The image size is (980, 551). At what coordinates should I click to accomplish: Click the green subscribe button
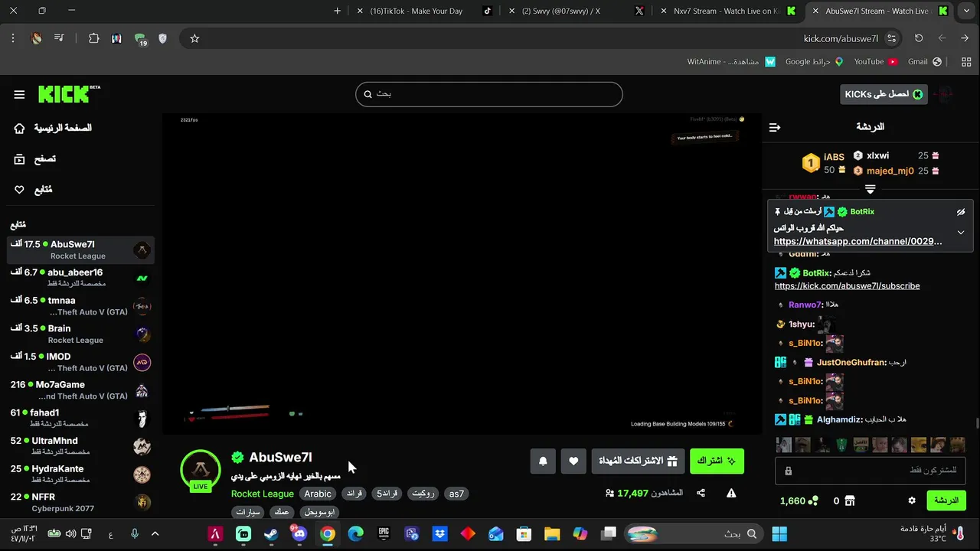tap(717, 461)
